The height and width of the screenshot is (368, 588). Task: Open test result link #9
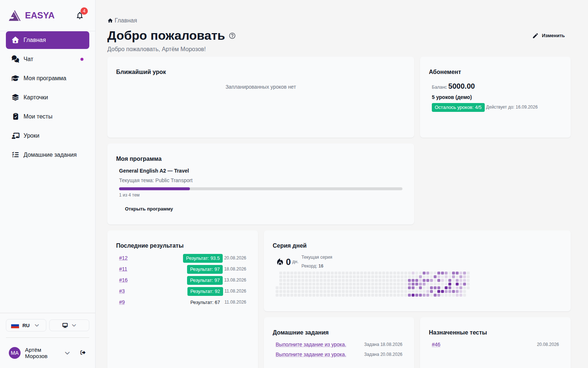(122, 302)
